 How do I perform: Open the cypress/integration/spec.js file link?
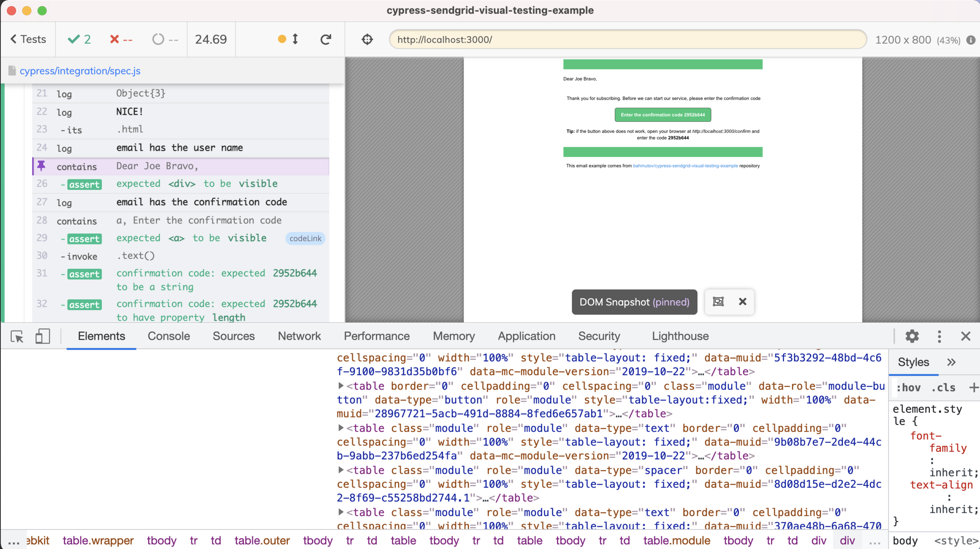coord(80,71)
